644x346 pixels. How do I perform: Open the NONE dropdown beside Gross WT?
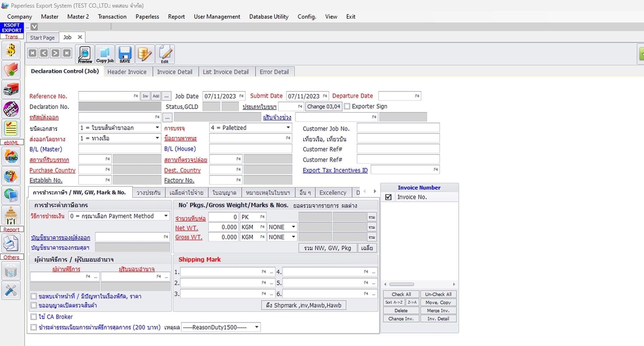(x=293, y=237)
